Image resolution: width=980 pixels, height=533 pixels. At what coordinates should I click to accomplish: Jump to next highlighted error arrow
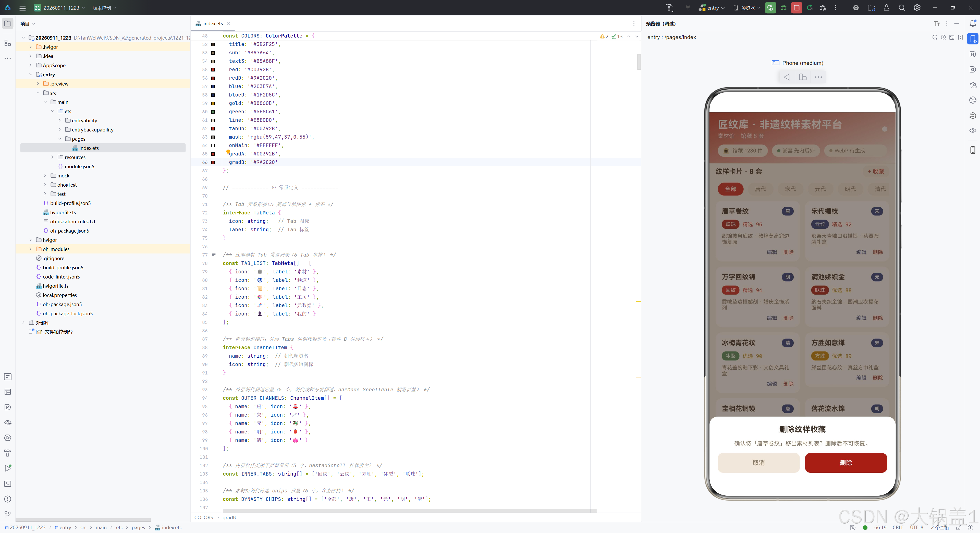pos(637,37)
